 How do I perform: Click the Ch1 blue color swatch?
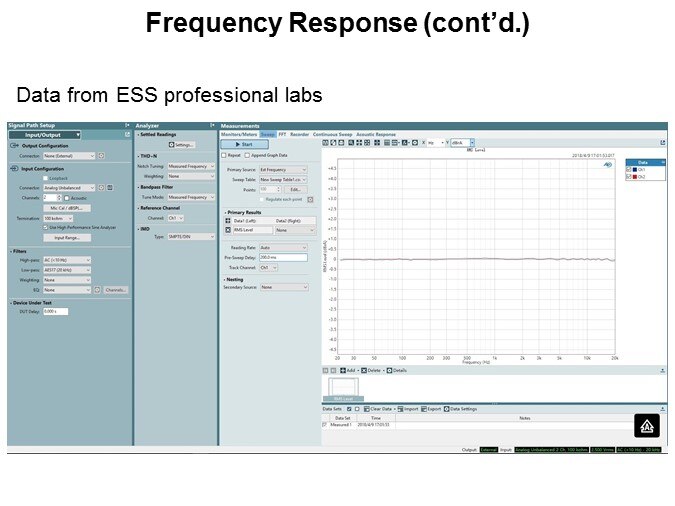pos(634,170)
